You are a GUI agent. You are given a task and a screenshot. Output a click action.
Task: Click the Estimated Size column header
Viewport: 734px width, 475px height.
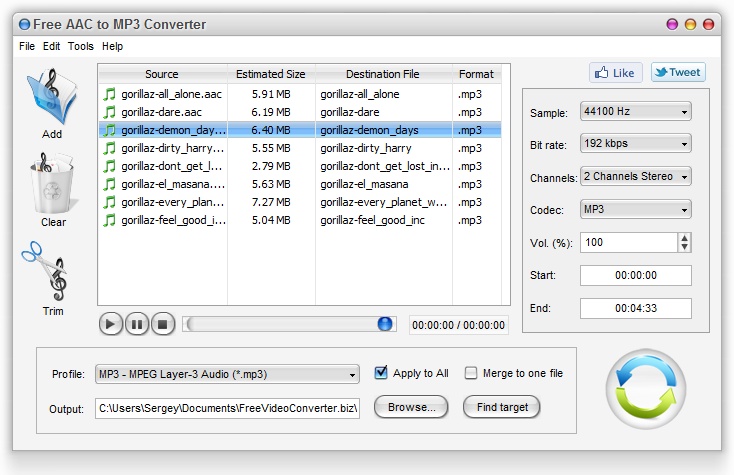click(271, 74)
